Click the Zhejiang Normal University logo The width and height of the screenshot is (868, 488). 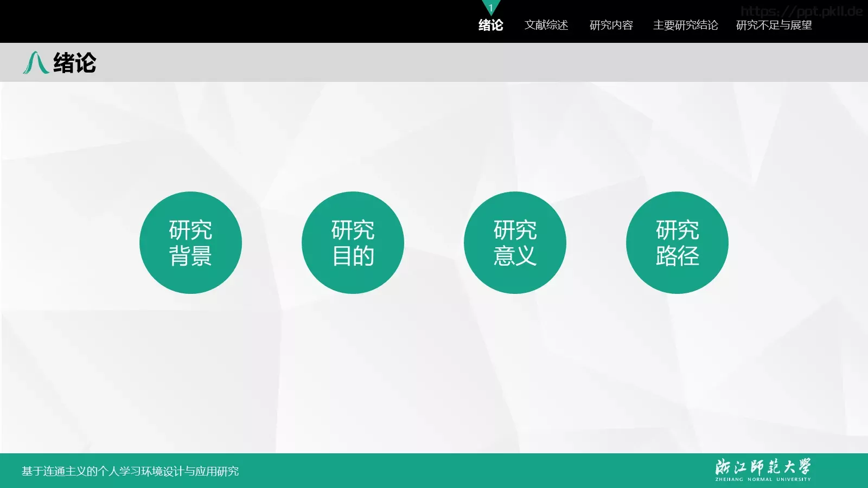click(x=763, y=470)
